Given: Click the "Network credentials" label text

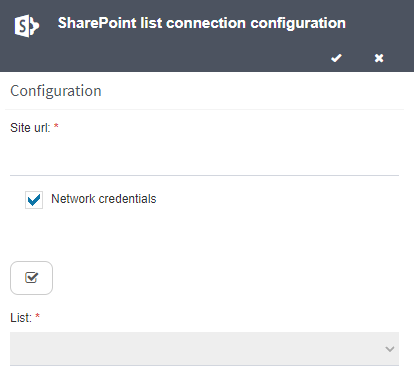Looking at the screenshot, I should [104, 199].
